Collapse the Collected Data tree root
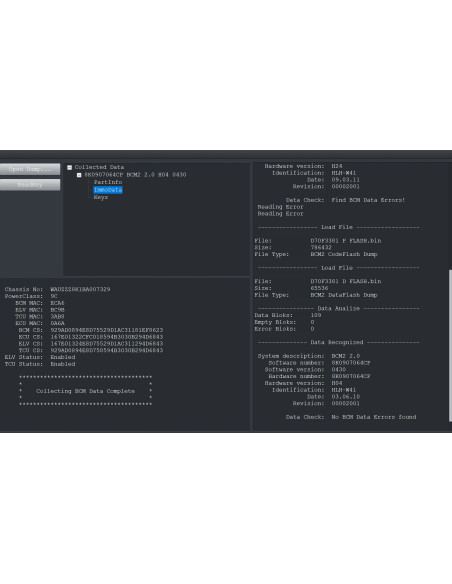 (70, 168)
